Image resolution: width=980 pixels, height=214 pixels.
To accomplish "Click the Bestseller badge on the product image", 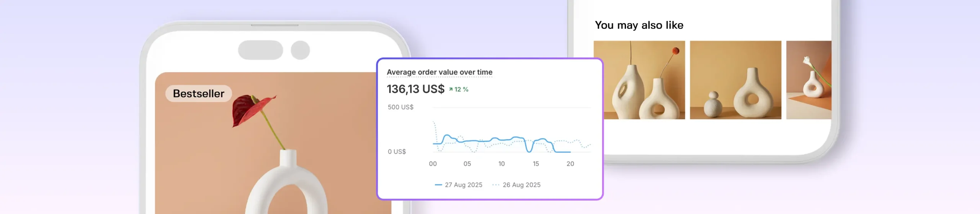I will 198,94.
